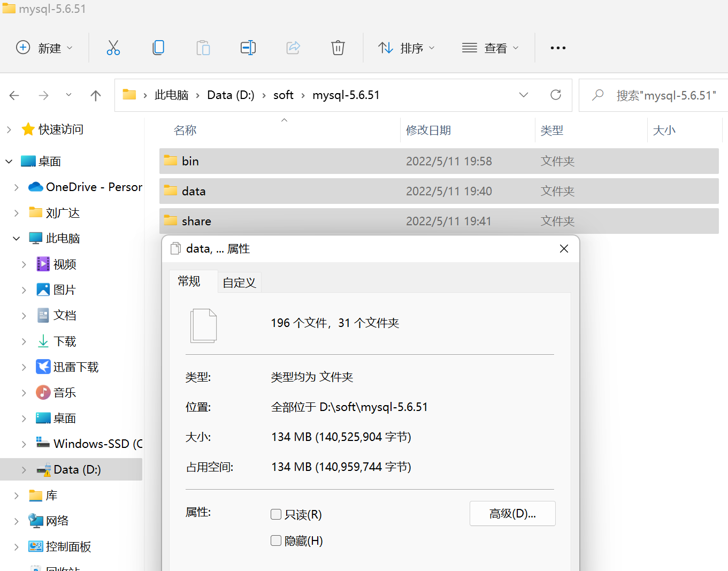
Task: Click the Share icon in toolbar
Action: tap(293, 48)
